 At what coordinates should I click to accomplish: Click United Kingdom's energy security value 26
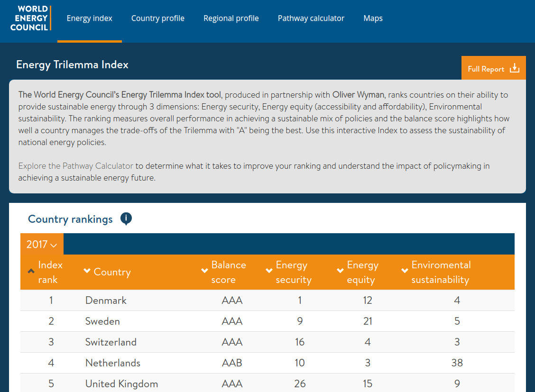tap(300, 384)
